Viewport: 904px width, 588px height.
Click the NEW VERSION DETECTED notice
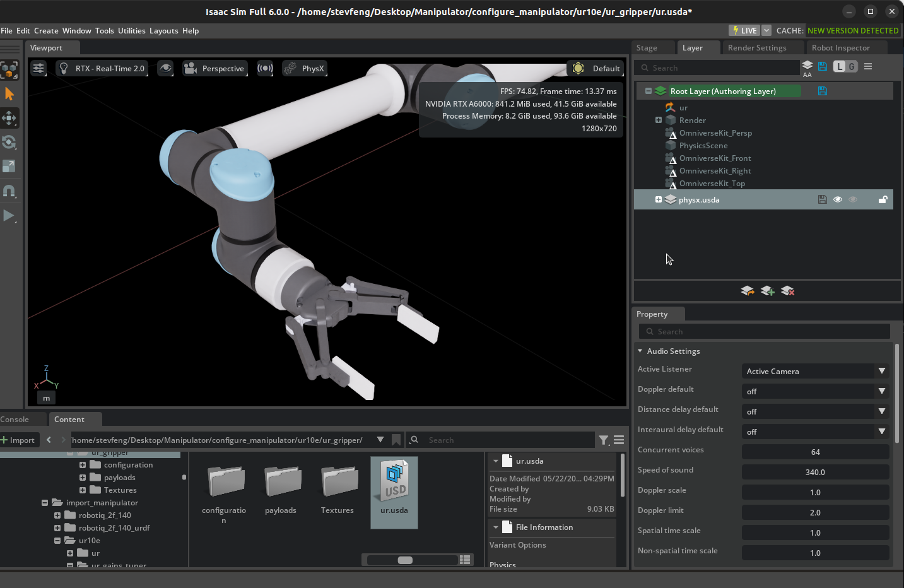coord(853,30)
